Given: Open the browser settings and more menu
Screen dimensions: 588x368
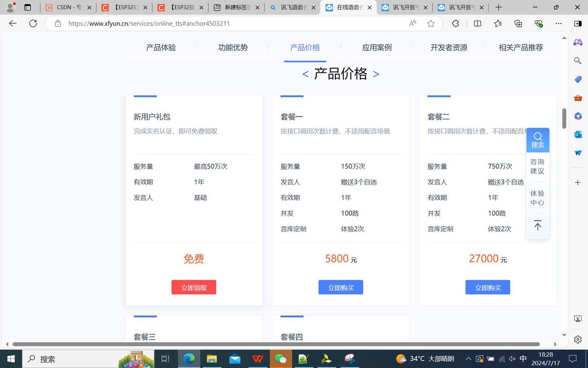Looking at the screenshot, I should [558, 23].
